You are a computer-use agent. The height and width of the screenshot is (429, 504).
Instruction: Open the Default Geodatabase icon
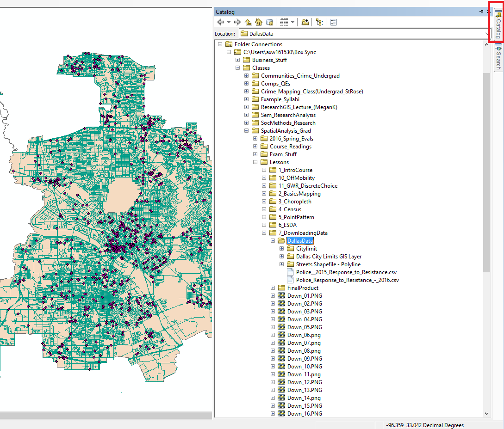pyautogui.click(x=269, y=22)
